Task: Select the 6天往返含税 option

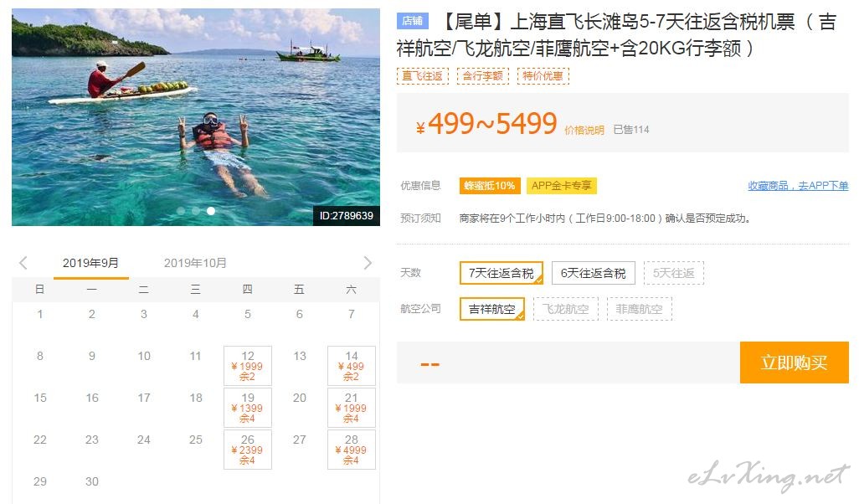Action: pos(594,273)
